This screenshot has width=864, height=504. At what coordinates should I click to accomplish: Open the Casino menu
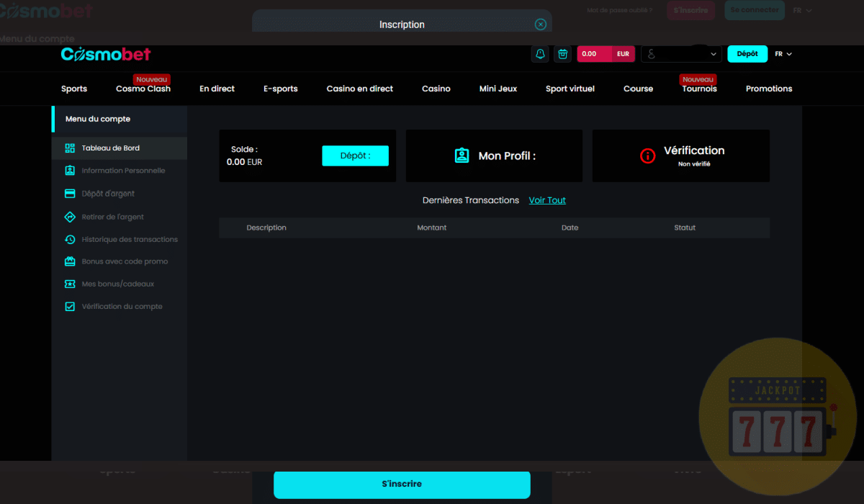[436, 89]
